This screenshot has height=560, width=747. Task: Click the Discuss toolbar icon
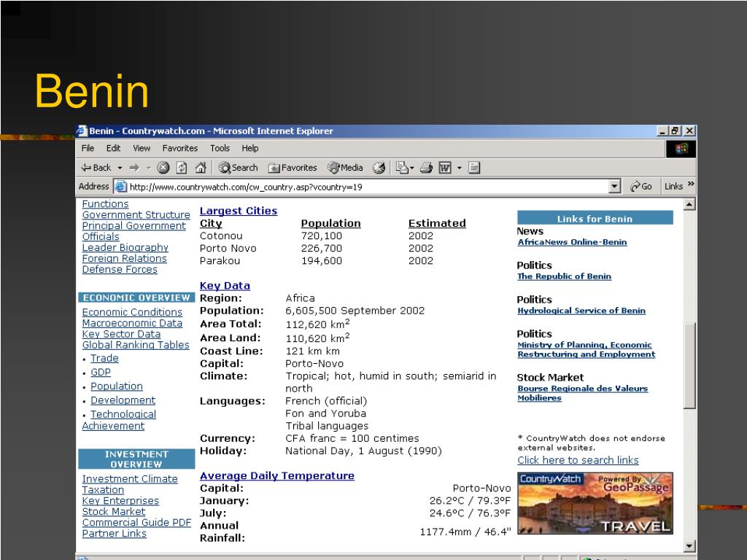[x=474, y=168]
